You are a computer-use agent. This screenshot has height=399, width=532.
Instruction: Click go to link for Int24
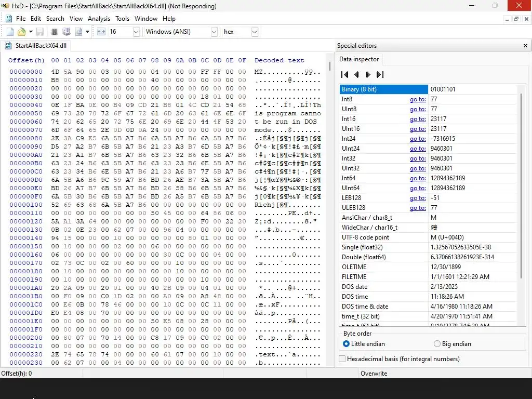(x=418, y=138)
